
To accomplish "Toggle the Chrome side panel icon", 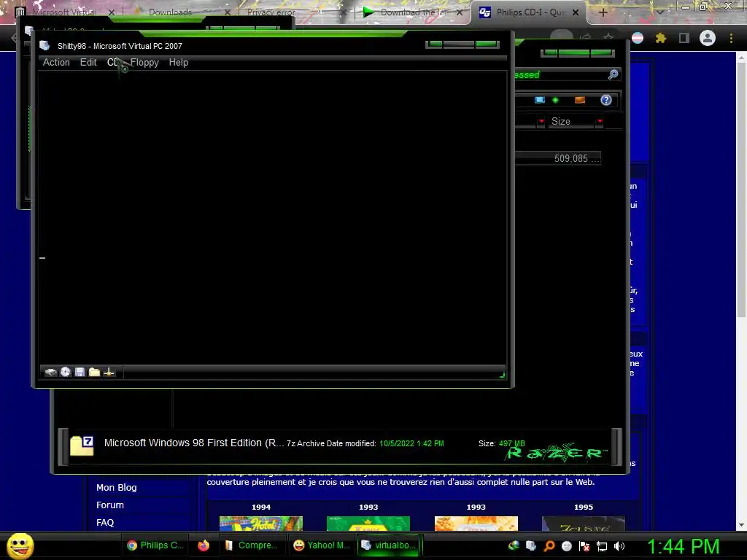I will [x=684, y=38].
